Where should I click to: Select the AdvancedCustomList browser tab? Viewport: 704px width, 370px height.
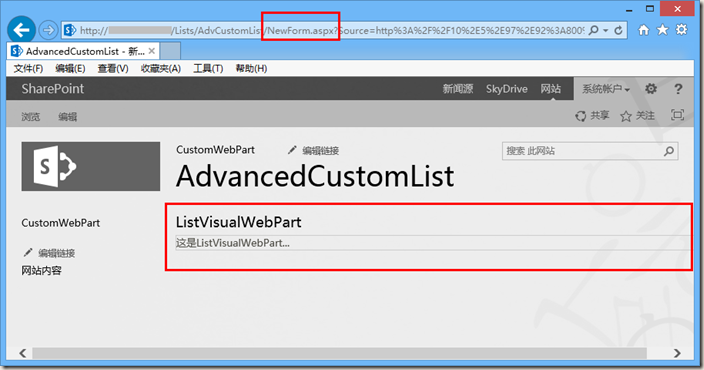click(83, 51)
